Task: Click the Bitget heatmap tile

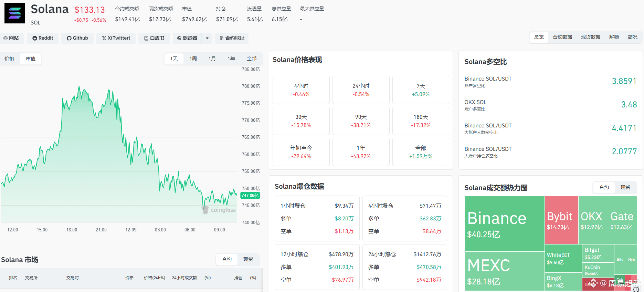Action: pos(598,253)
